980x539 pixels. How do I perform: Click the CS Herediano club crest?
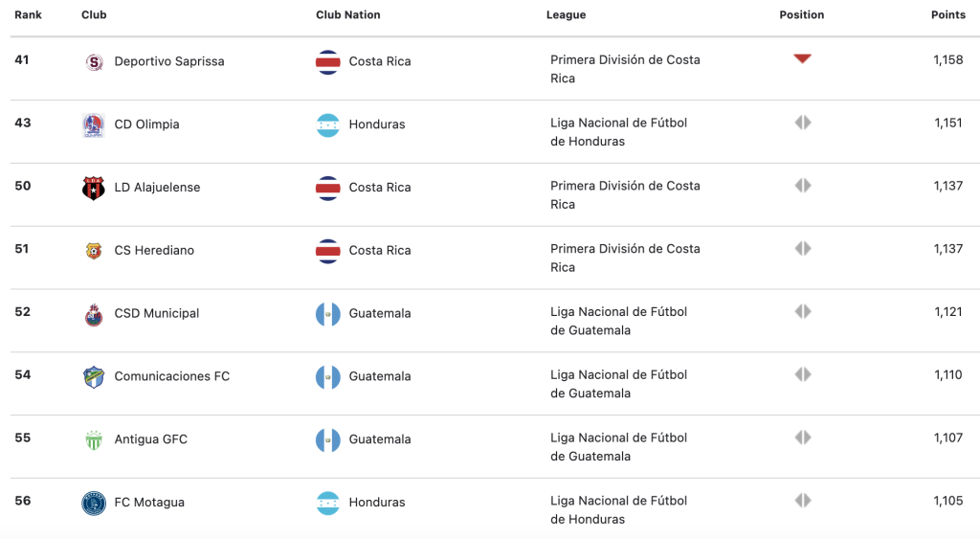tap(94, 251)
